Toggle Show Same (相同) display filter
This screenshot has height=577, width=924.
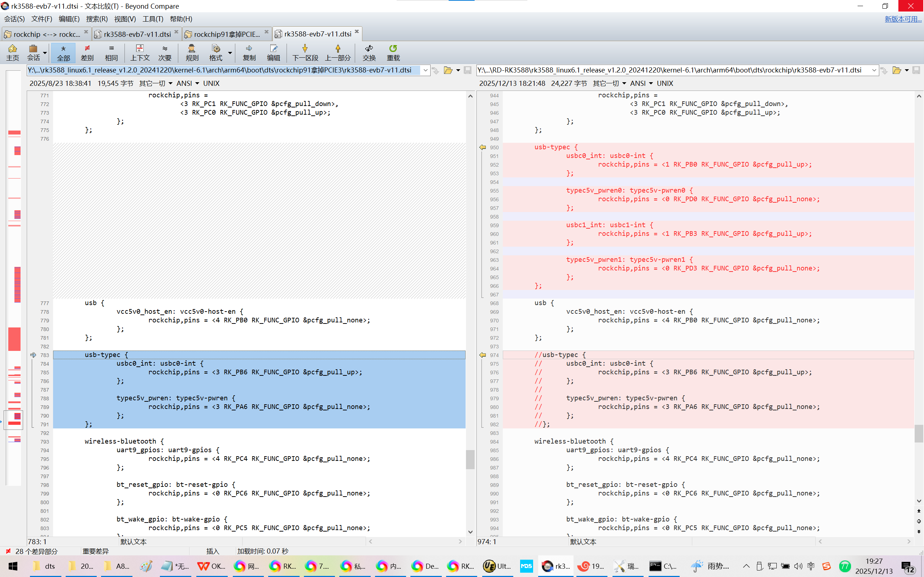(x=111, y=52)
